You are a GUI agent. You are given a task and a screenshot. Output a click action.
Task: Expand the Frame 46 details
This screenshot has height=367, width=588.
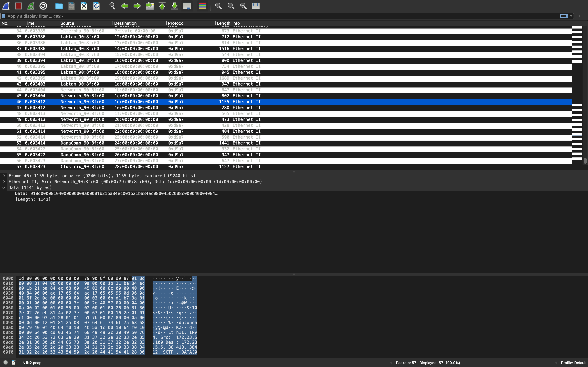click(x=4, y=175)
